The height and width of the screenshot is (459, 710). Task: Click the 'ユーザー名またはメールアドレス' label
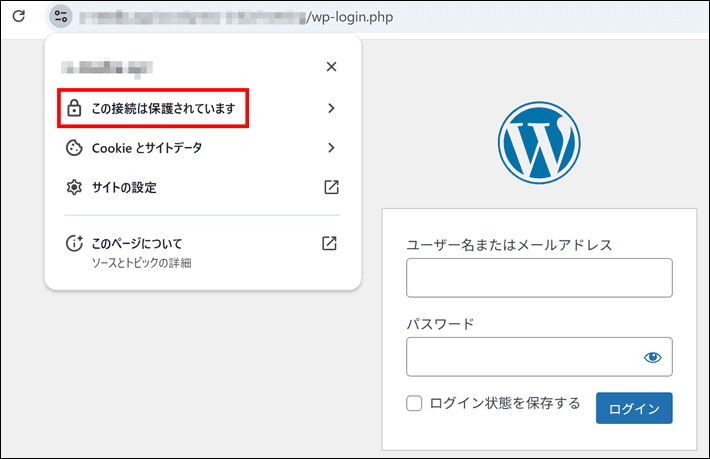[x=509, y=245]
